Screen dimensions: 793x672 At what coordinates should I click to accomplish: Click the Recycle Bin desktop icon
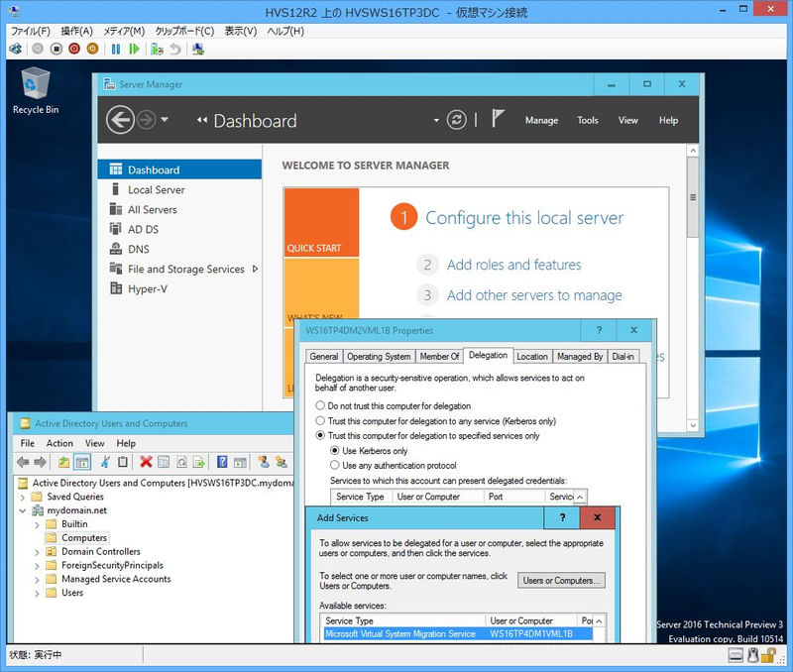tap(36, 91)
